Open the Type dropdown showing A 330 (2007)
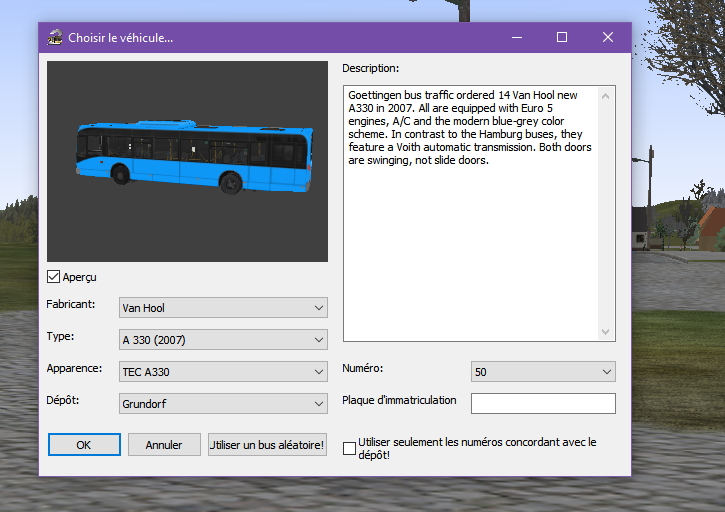This screenshot has width=725, height=512. click(x=223, y=339)
